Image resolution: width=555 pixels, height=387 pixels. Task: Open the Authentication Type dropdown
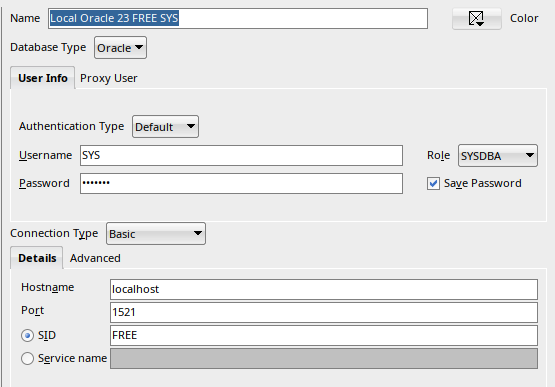(165, 126)
